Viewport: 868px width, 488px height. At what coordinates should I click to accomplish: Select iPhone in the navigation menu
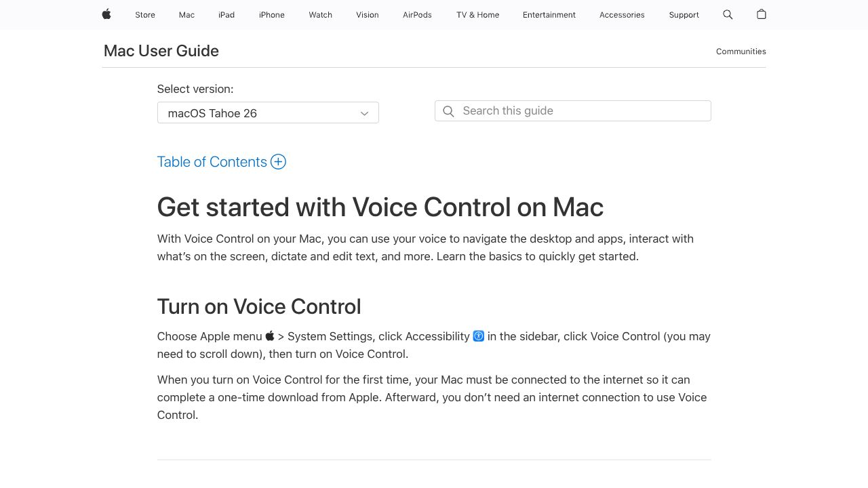271,14
